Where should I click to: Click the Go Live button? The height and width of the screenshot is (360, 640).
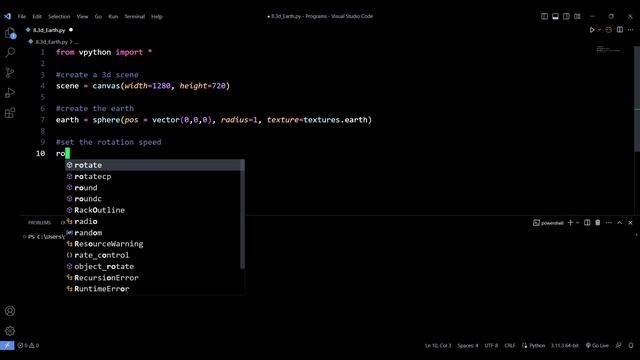pyautogui.click(x=597, y=345)
